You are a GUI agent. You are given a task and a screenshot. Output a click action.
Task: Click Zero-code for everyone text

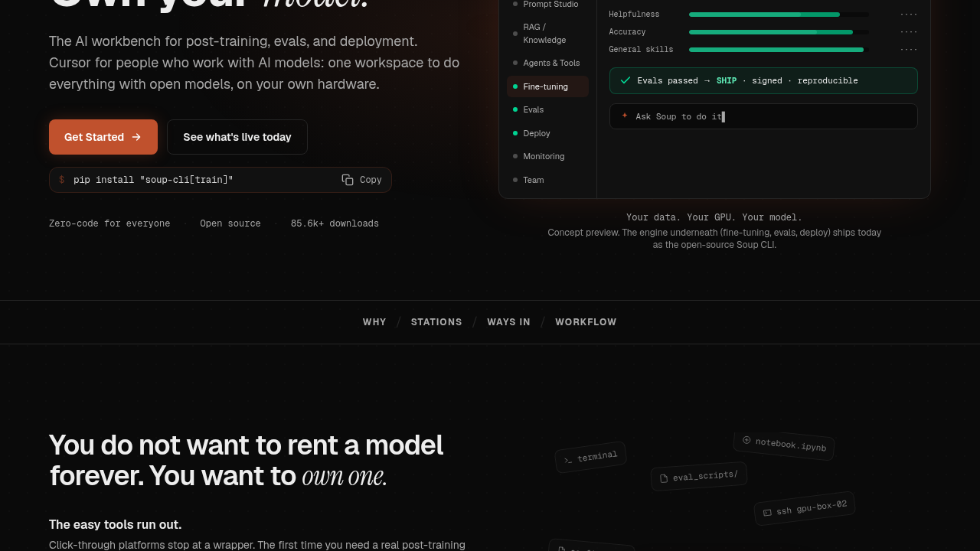coord(109,223)
